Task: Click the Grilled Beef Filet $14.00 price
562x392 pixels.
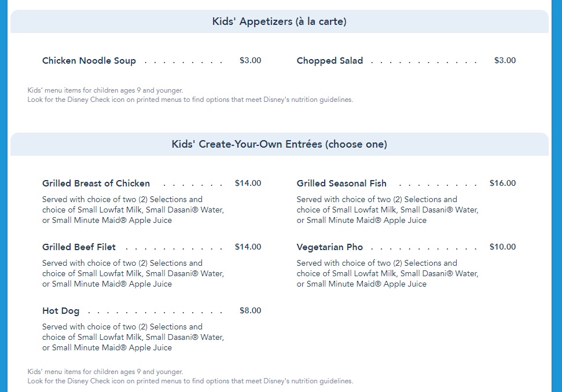Action: coord(248,247)
